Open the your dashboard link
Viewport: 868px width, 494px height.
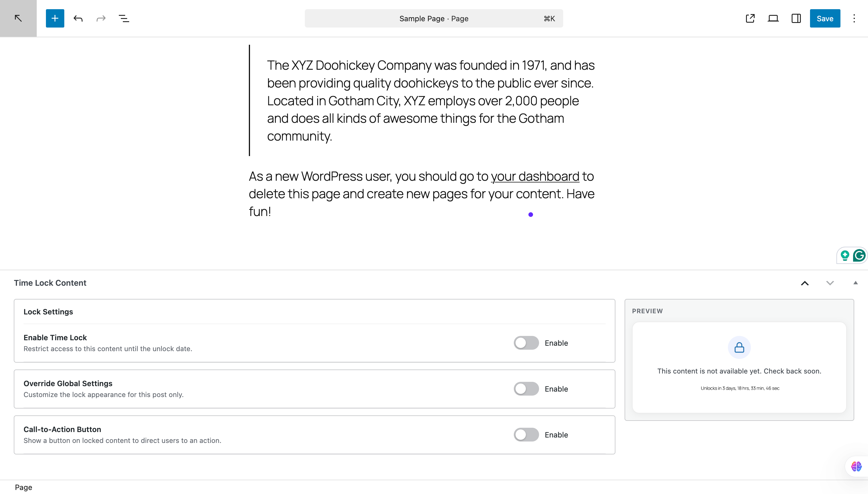click(x=535, y=176)
